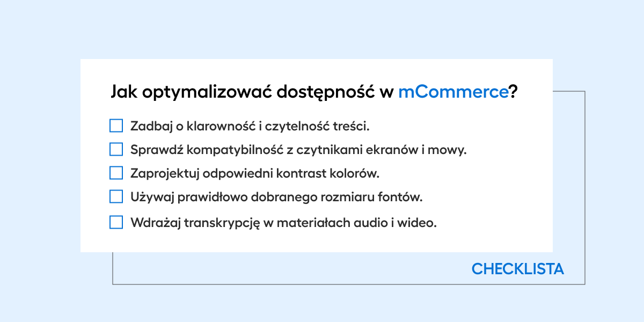Check the box for klarowność i czytelność treści
The image size is (644, 322).
[116, 126]
